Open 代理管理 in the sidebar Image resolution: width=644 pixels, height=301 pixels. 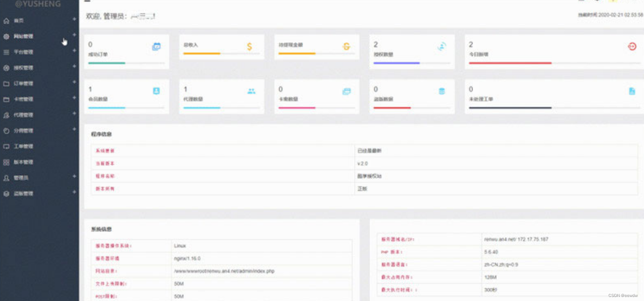tap(23, 115)
